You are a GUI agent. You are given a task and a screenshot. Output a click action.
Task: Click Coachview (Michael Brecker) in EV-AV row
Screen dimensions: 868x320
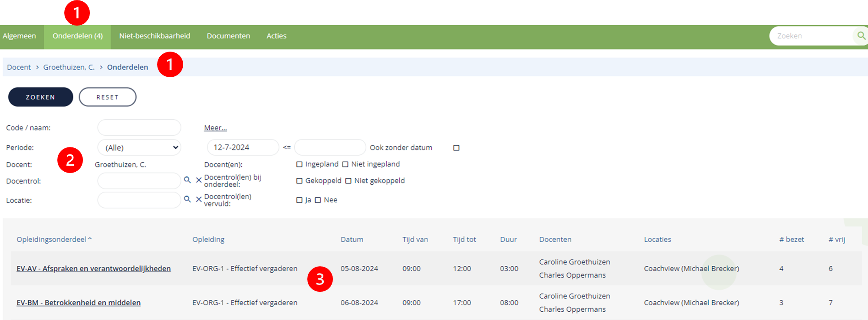691,268
